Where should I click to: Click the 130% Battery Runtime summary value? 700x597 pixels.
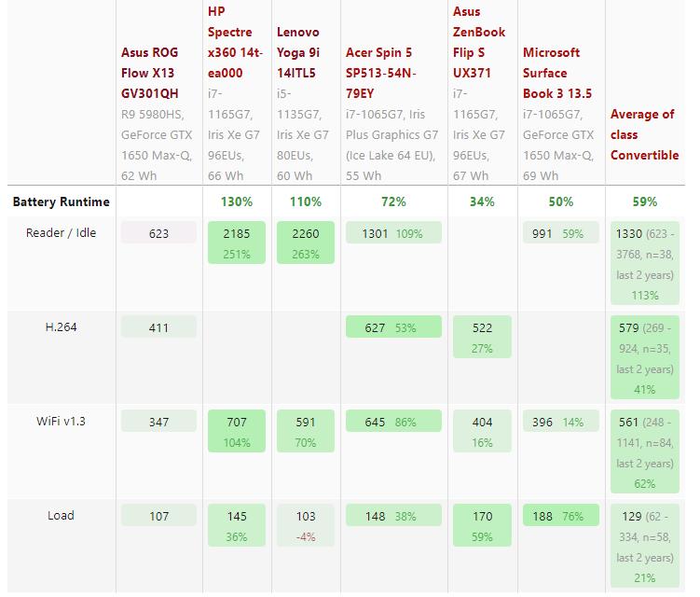[237, 201]
